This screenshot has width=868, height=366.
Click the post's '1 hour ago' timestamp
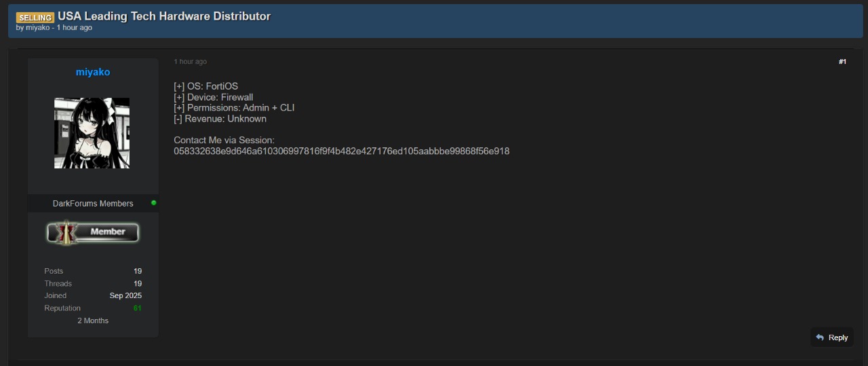pos(190,62)
